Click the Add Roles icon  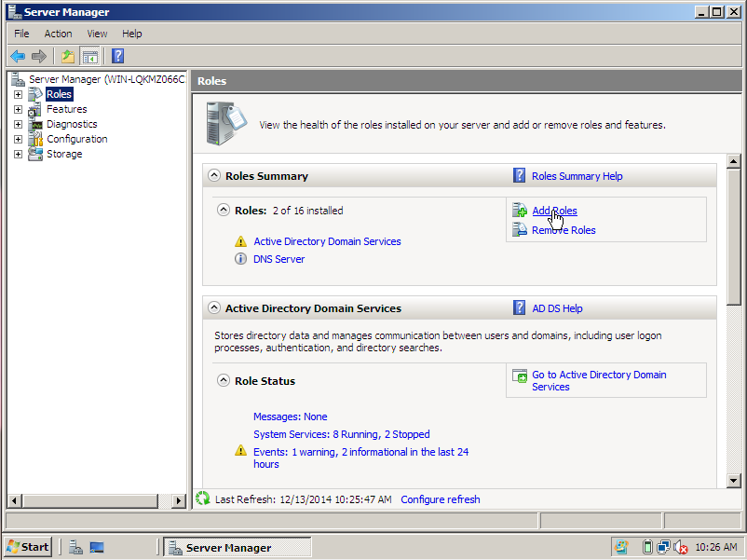tap(520, 211)
